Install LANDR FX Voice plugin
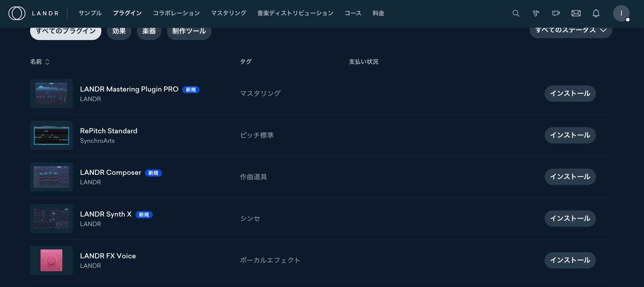Screen dimensions: 644x287 [x=570, y=260]
